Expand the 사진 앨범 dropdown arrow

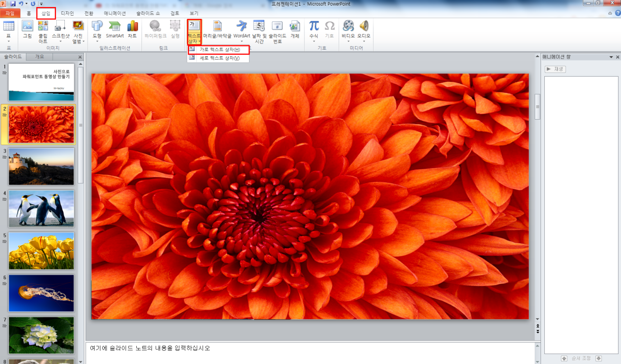pos(84,42)
